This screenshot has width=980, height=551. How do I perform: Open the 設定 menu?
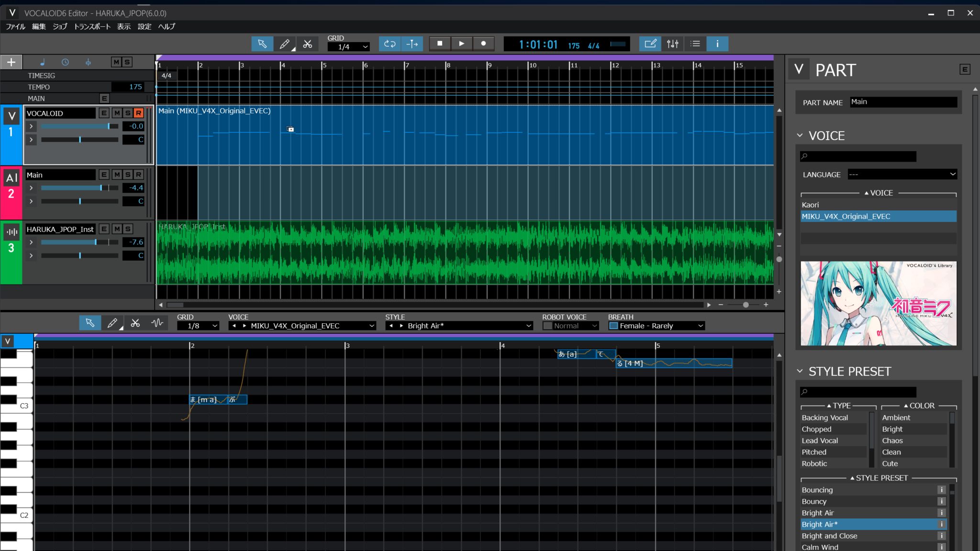145,27
